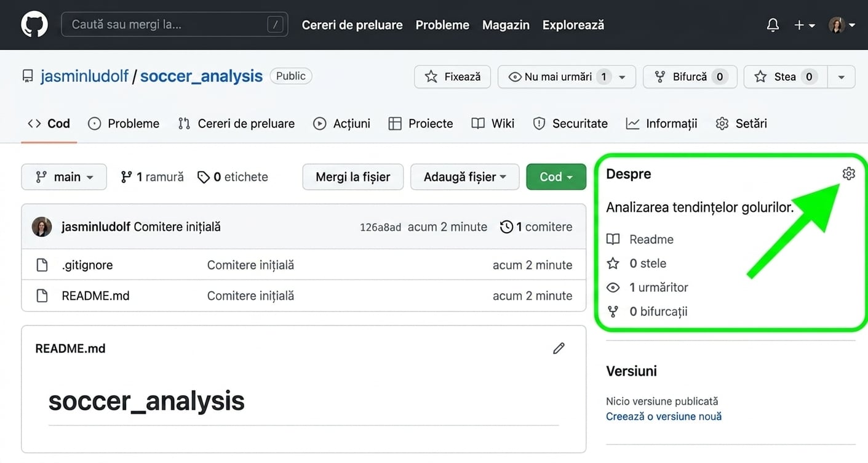Click the "Nicio versiune publicată" text
Viewport: 868px width, 463px height.
coord(662,401)
